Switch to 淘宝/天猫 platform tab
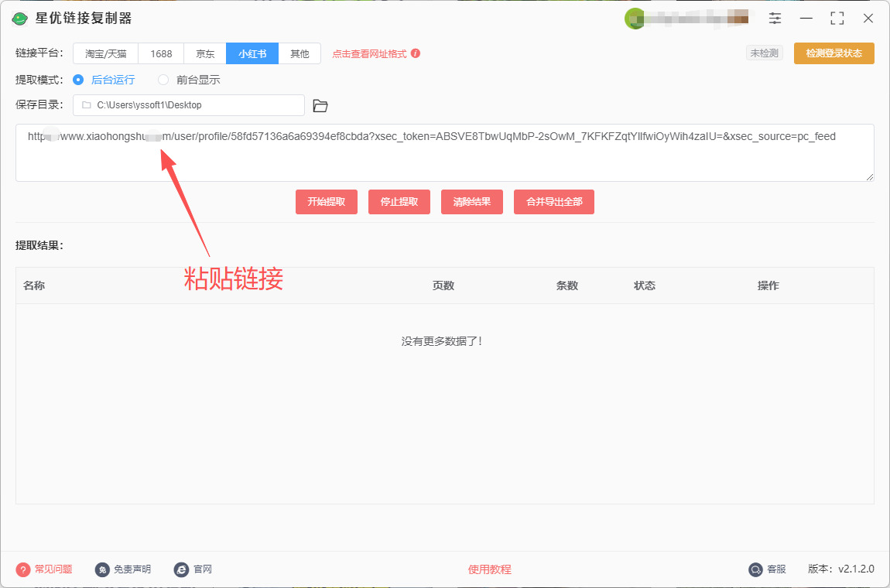 (x=105, y=54)
